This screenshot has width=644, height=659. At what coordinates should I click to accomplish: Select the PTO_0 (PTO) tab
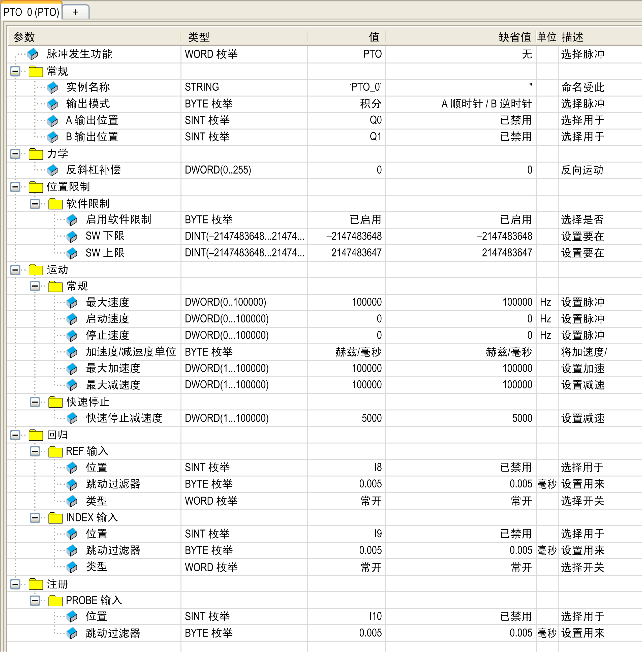point(31,12)
